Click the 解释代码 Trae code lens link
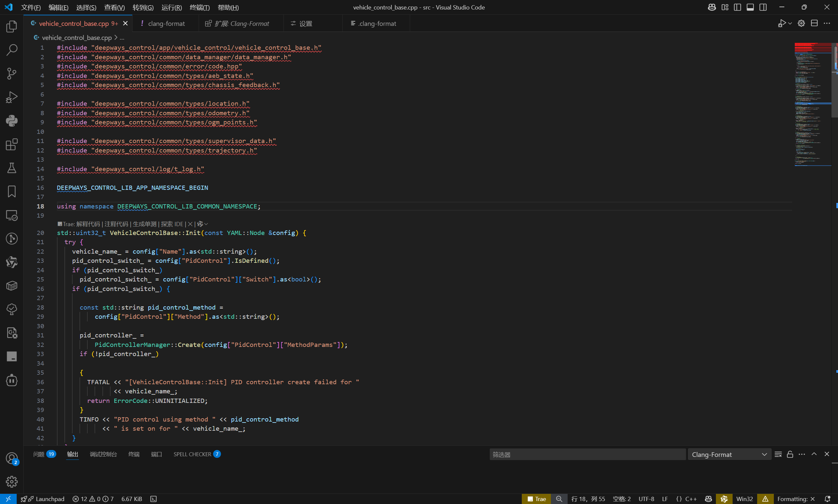838x504 pixels. [x=88, y=224]
